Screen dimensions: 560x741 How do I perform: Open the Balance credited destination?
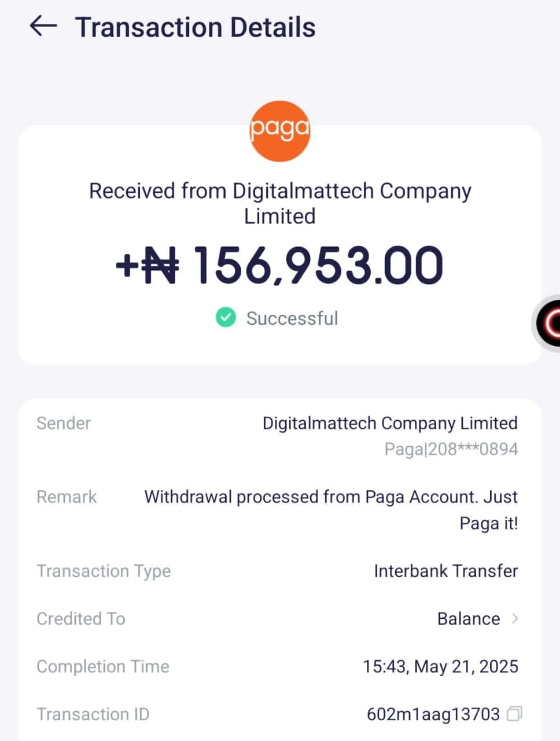coord(469,619)
